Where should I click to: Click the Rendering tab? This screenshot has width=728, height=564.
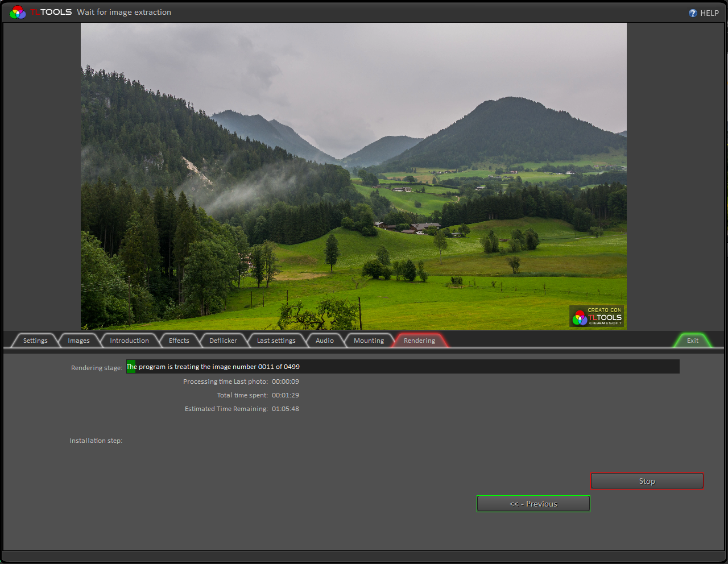(419, 341)
